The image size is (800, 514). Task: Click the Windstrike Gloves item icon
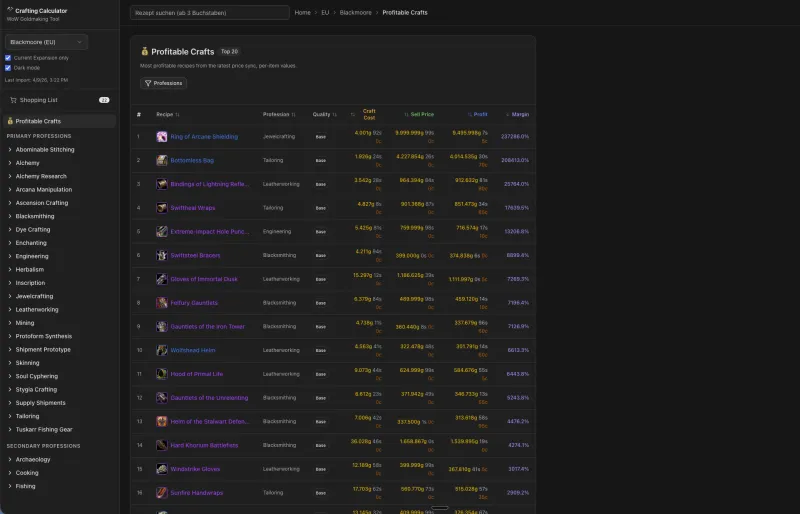[x=162, y=469]
